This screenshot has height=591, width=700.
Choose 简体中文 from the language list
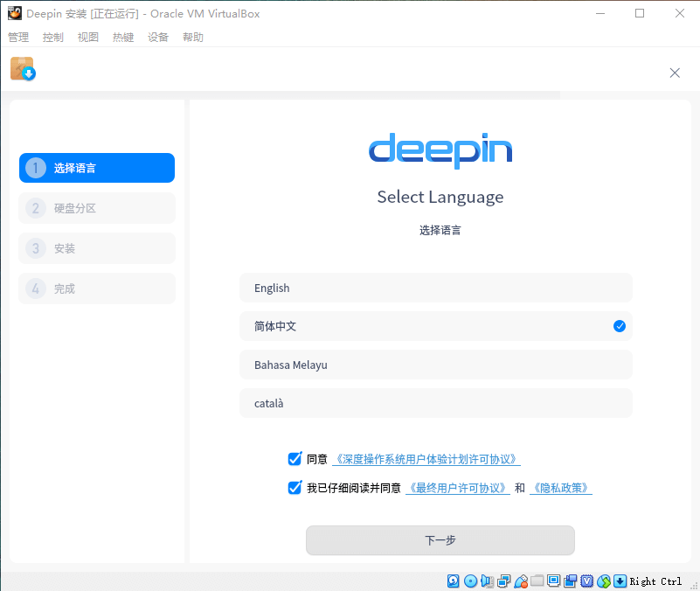pos(436,326)
